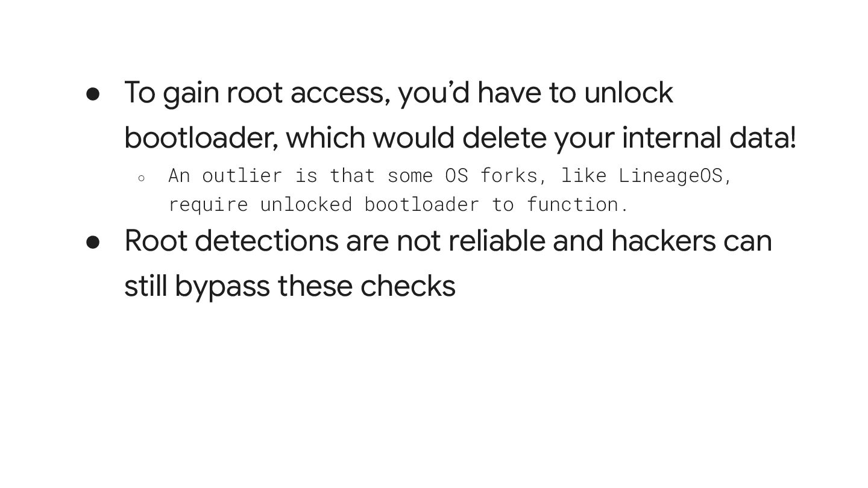
Task: Click the first main bullet point marker
Action: 93,94
